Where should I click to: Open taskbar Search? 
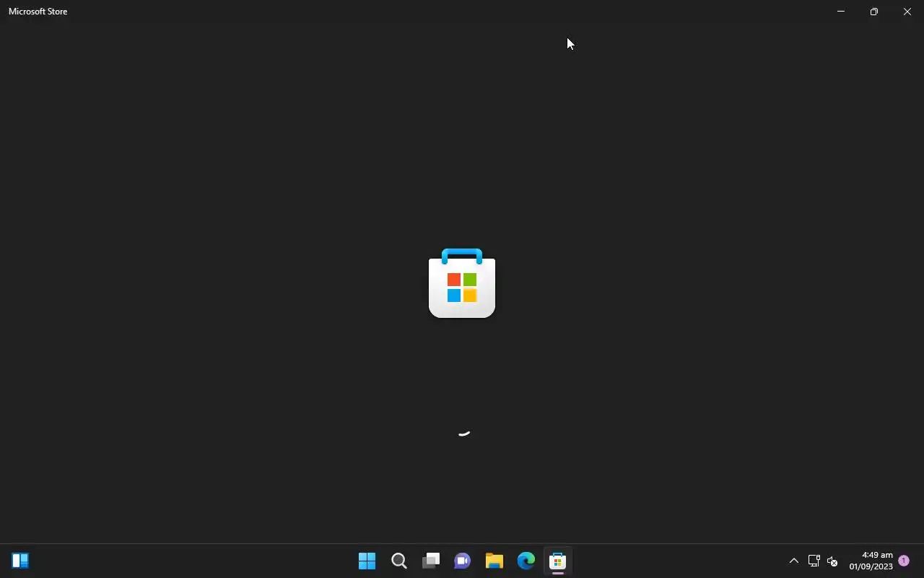click(399, 561)
